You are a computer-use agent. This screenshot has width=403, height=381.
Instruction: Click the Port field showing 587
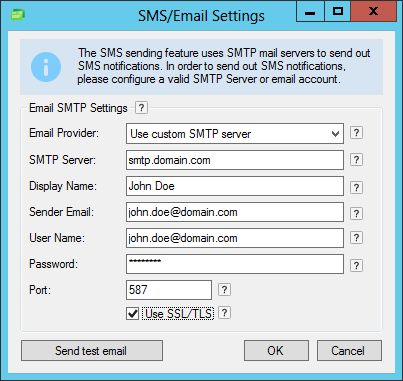pos(169,290)
